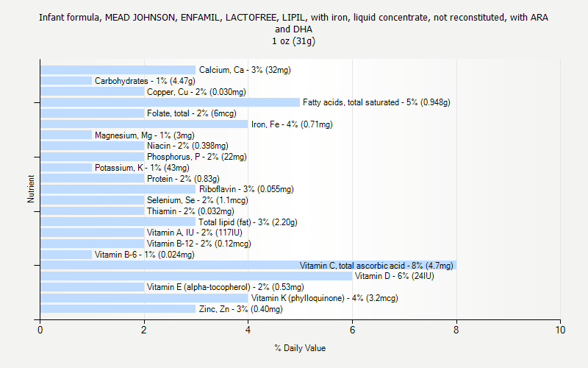Click the Phosphorus, P label
588x368 pixels.
(196, 157)
